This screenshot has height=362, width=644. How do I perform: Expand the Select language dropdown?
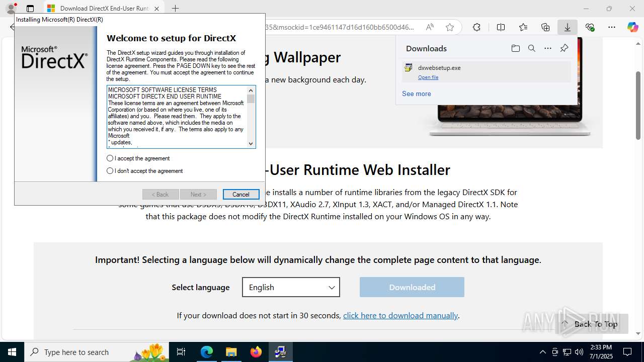pos(291,287)
